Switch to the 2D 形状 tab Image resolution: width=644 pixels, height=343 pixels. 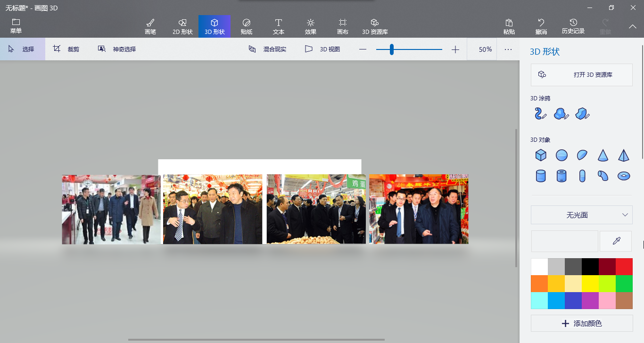(x=182, y=27)
